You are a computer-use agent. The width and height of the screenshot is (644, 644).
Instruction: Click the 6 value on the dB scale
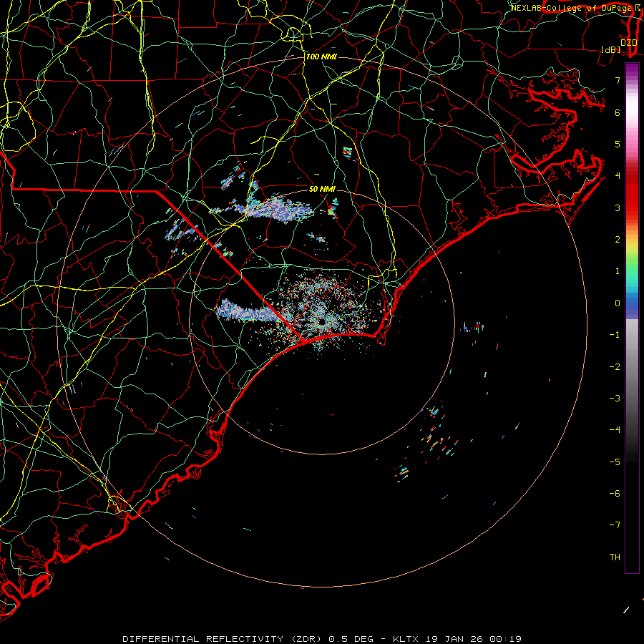pyautogui.click(x=618, y=112)
